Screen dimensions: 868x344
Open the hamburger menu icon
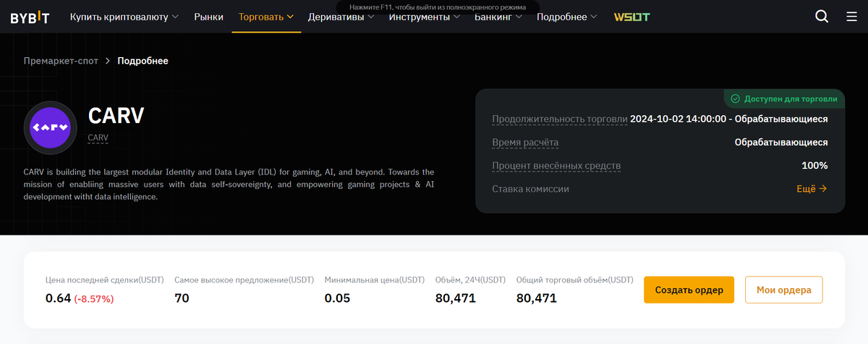[x=851, y=17]
